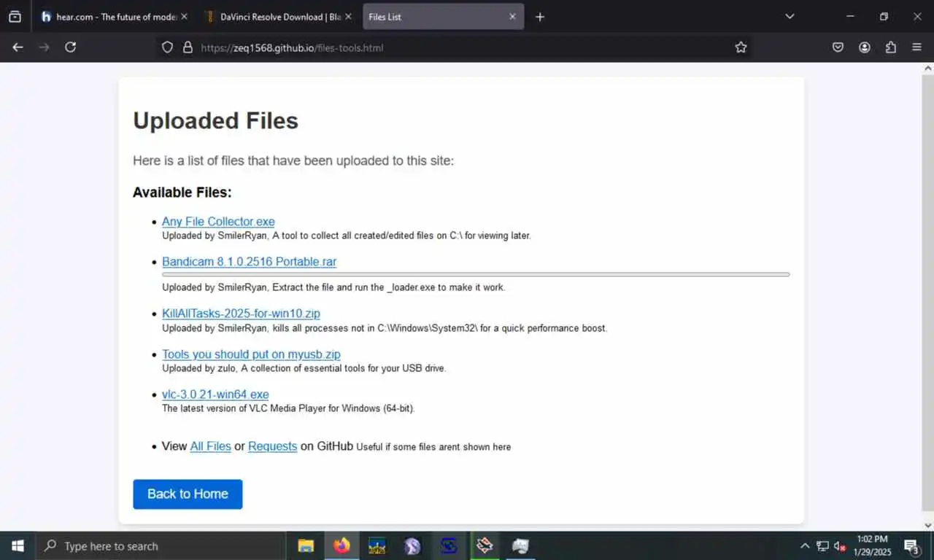Screen dimensions: 934x560
Task: Click scrollbar up arrow
Action: click(927, 68)
